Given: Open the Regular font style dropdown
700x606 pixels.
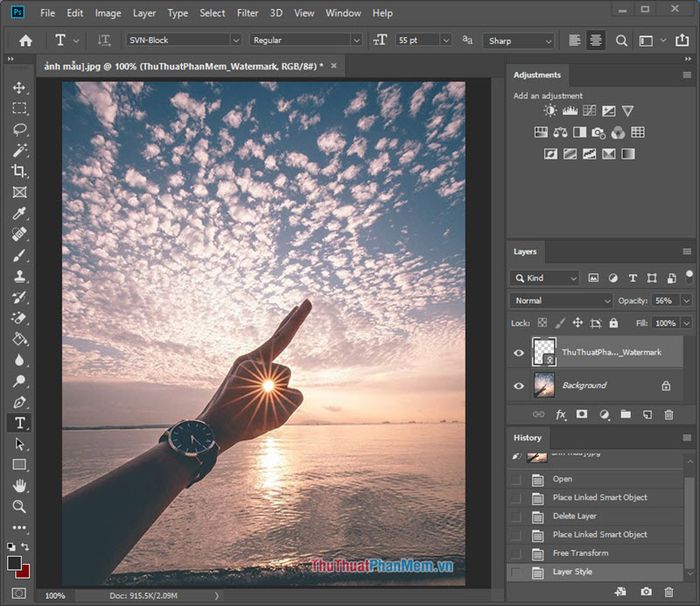Looking at the screenshot, I should 356,41.
